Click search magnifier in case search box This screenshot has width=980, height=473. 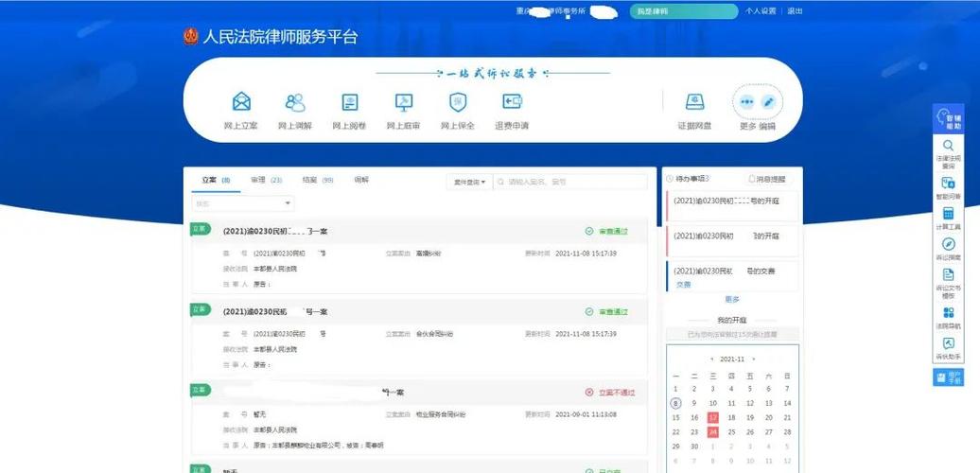tap(501, 182)
